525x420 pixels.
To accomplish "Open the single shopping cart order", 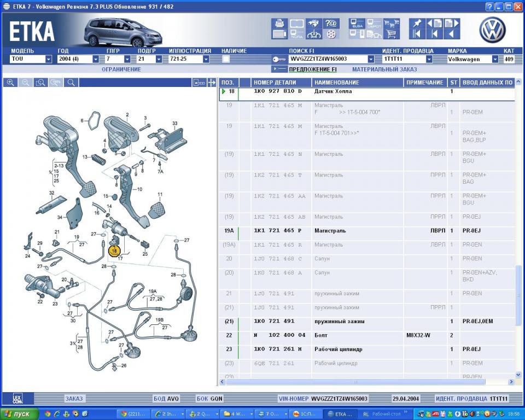I will tap(392, 34).
